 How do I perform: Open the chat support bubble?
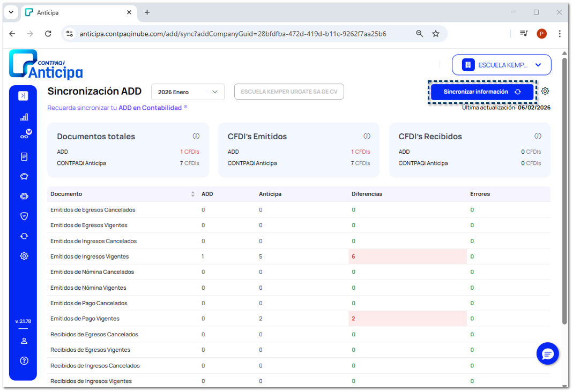point(547,354)
